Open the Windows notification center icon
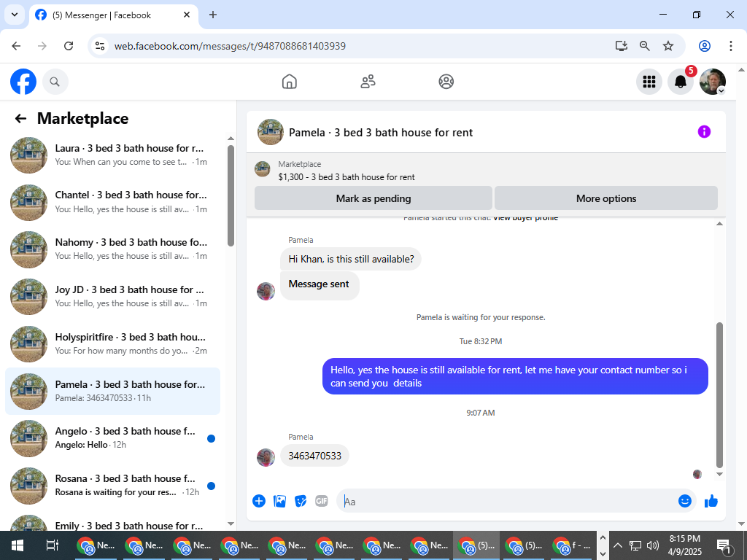This screenshot has height=560, width=747. click(x=724, y=546)
